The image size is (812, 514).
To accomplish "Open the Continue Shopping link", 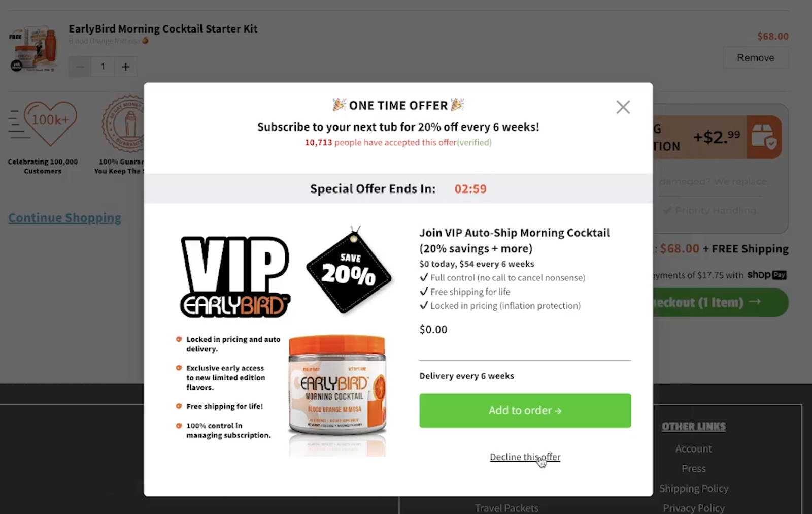I will click(64, 218).
